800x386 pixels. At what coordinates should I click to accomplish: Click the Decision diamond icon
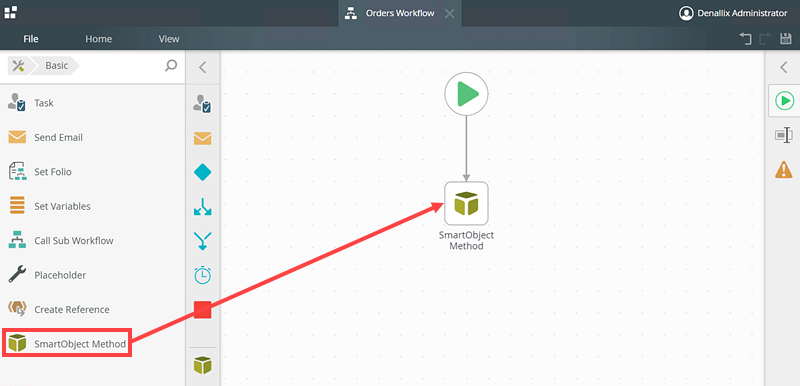[x=203, y=172]
